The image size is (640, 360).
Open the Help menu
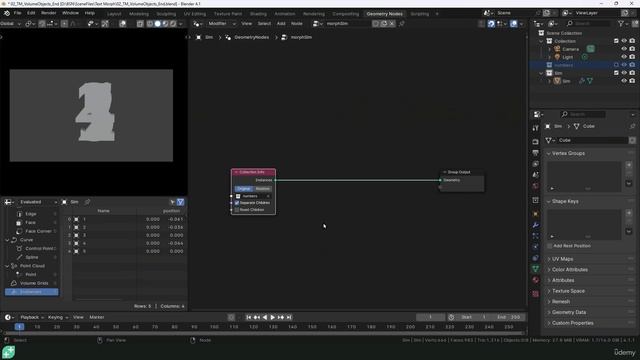[90, 13]
